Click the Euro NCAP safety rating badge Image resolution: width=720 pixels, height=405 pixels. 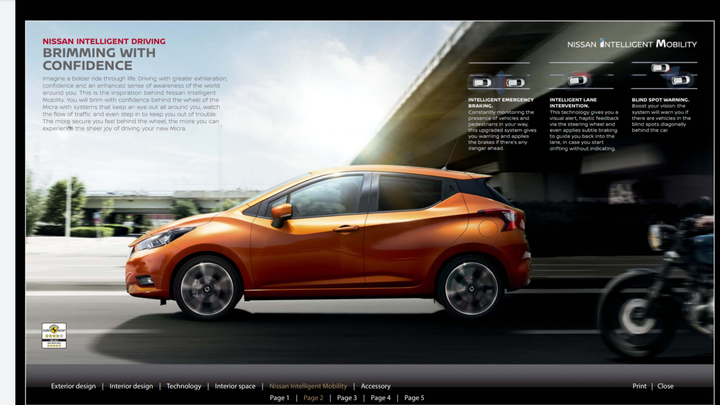point(54,335)
